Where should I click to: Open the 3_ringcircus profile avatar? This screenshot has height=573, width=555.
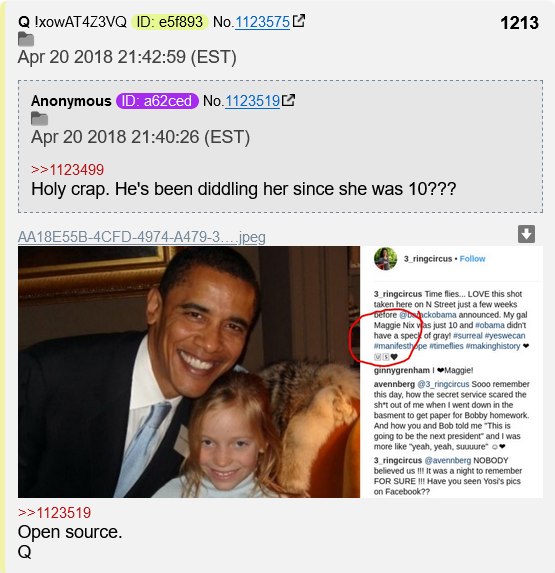[x=385, y=259]
